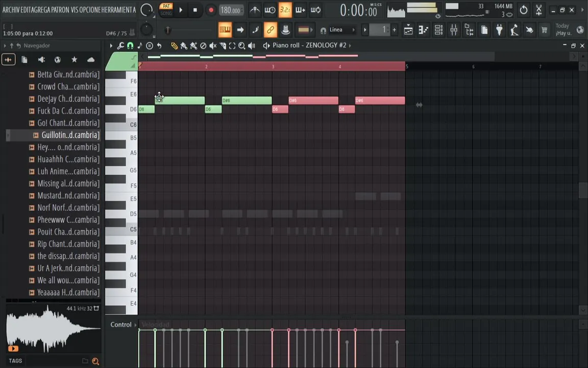The width and height of the screenshot is (588, 368).
Task: Click the knob-shaped controller icon
Action: tap(285, 30)
